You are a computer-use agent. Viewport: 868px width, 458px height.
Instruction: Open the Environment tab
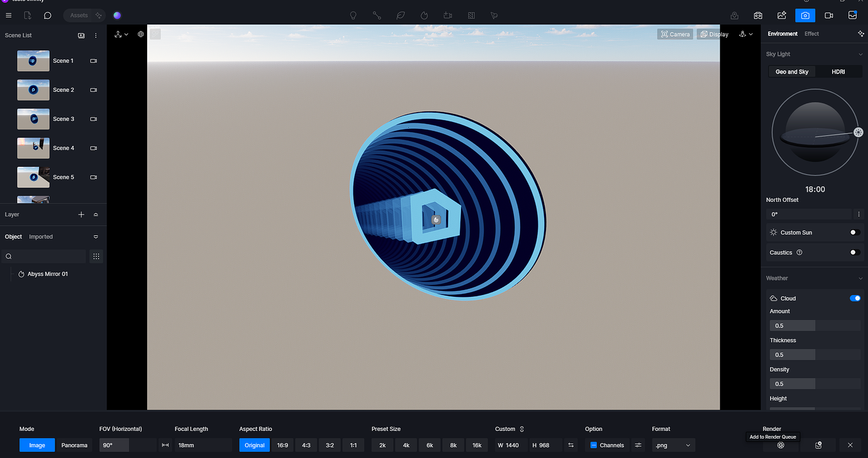pyautogui.click(x=782, y=34)
